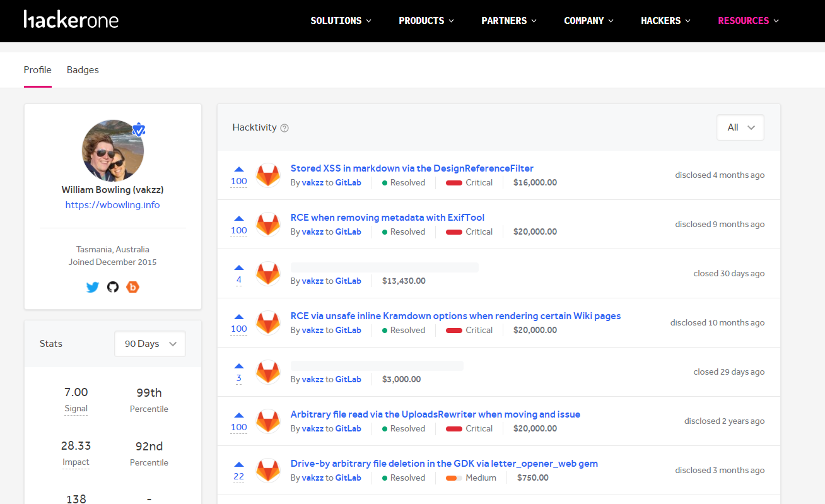Click "disclosed 4 months ago" timestamp
This screenshot has height=504, width=825.
point(720,175)
